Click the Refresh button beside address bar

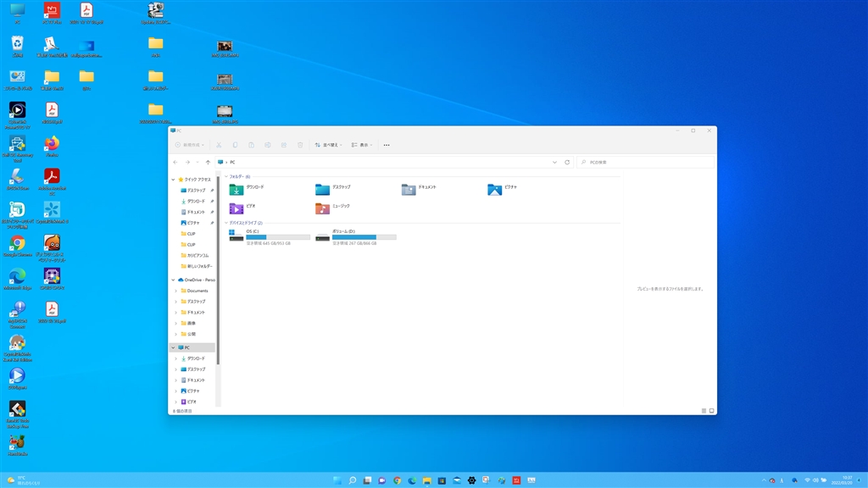click(567, 162)
